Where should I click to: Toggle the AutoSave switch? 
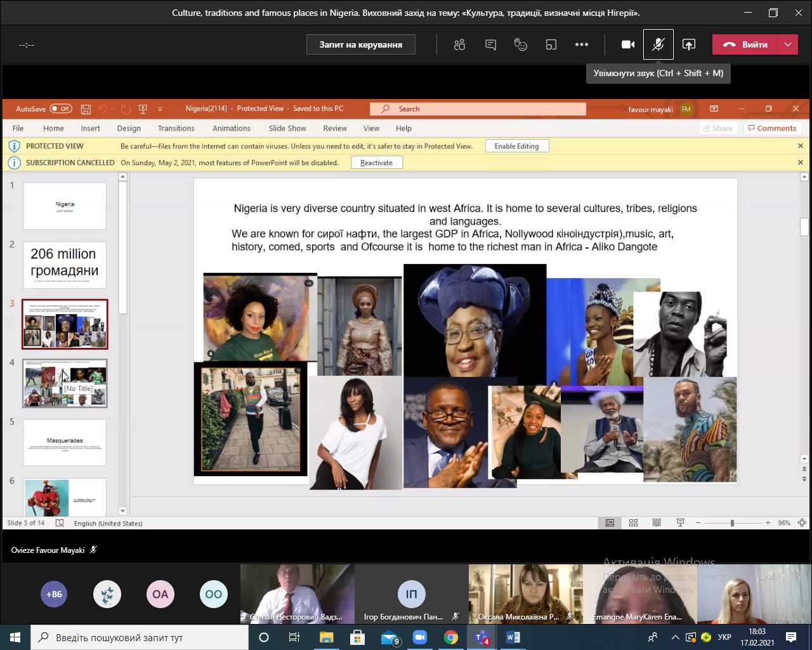(x=61, y=109)
